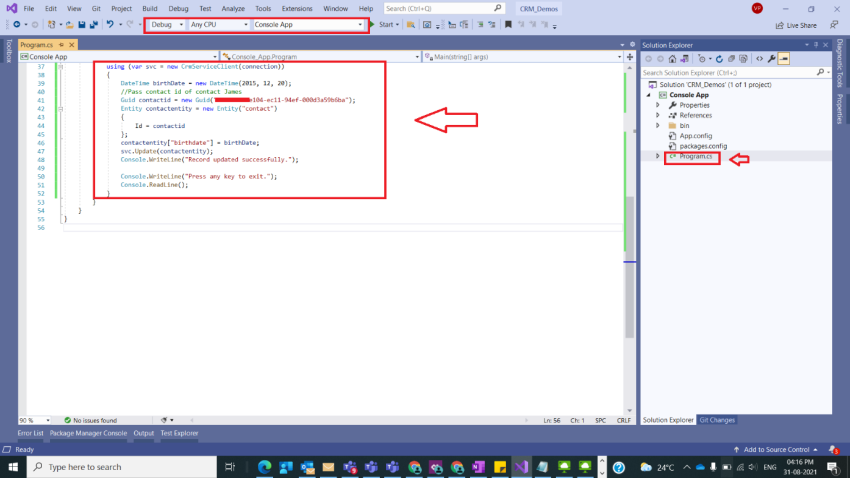Click the Find in Files icon

410,24
